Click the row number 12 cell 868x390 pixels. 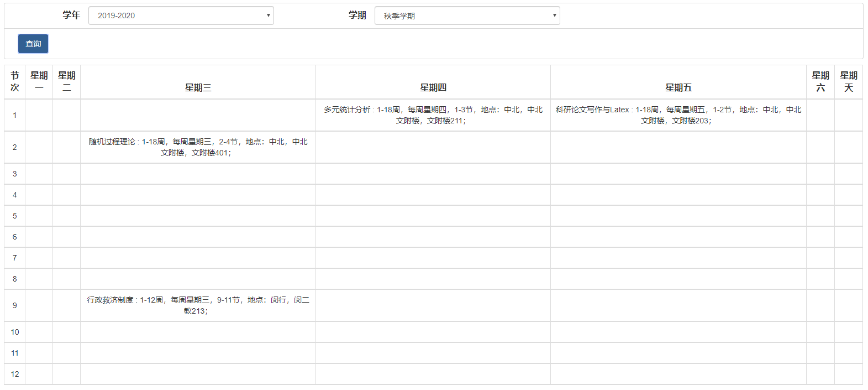(x=15, y=374)
